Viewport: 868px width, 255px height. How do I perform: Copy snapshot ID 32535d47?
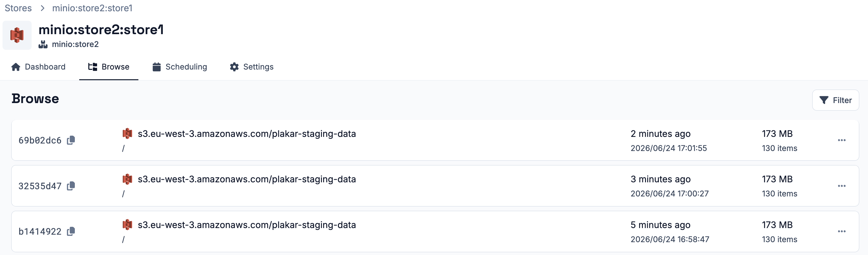click(x=71, y=186)
